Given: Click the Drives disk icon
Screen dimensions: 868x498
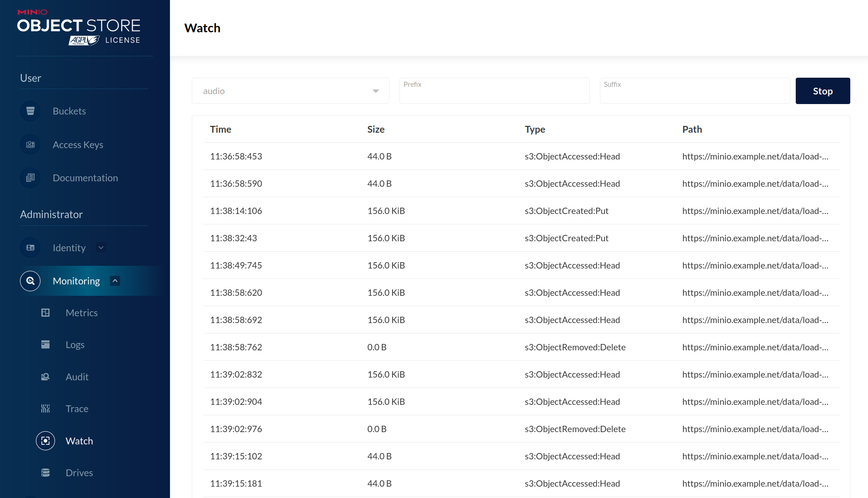Looking at the screenshot, I should tap(45, 473).
